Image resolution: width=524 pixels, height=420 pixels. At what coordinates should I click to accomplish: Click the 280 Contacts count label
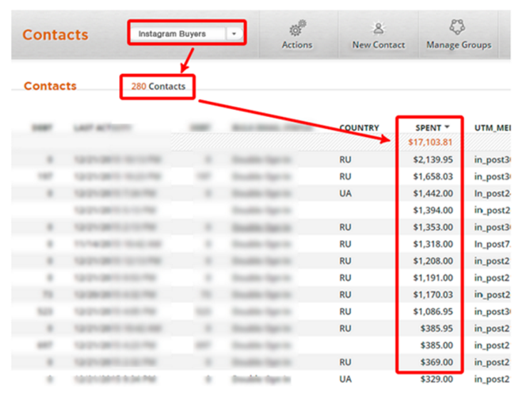point(158,86)
